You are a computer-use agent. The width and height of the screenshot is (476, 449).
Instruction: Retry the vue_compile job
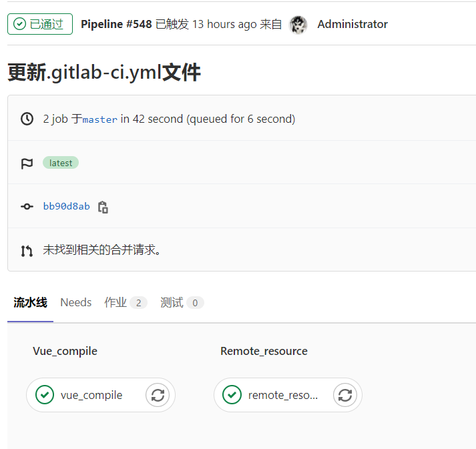pos(158,395)
